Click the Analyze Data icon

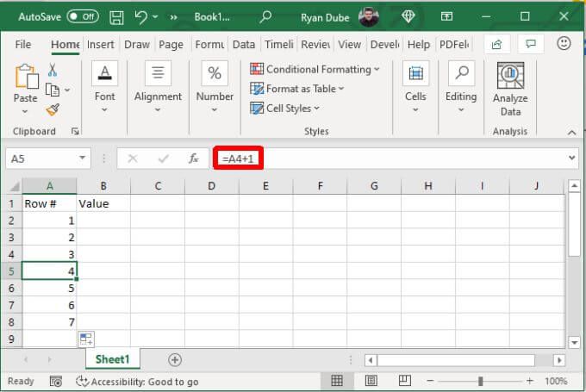coord(510,76)
